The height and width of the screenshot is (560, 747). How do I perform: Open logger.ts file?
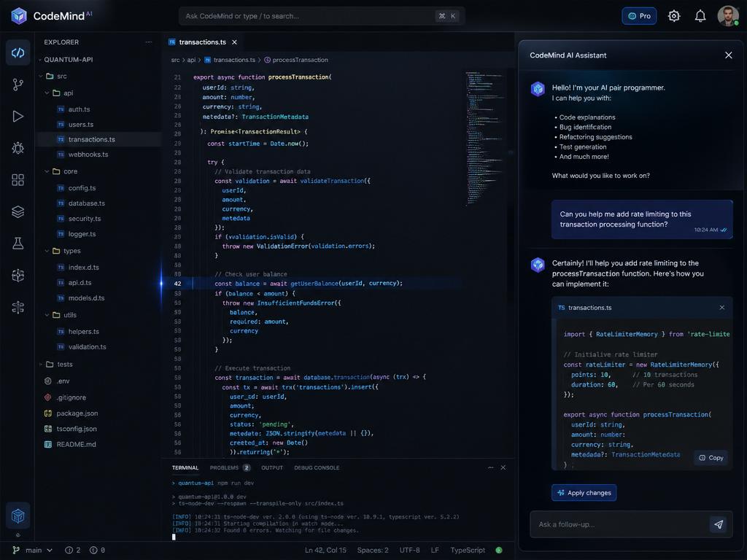82,234
